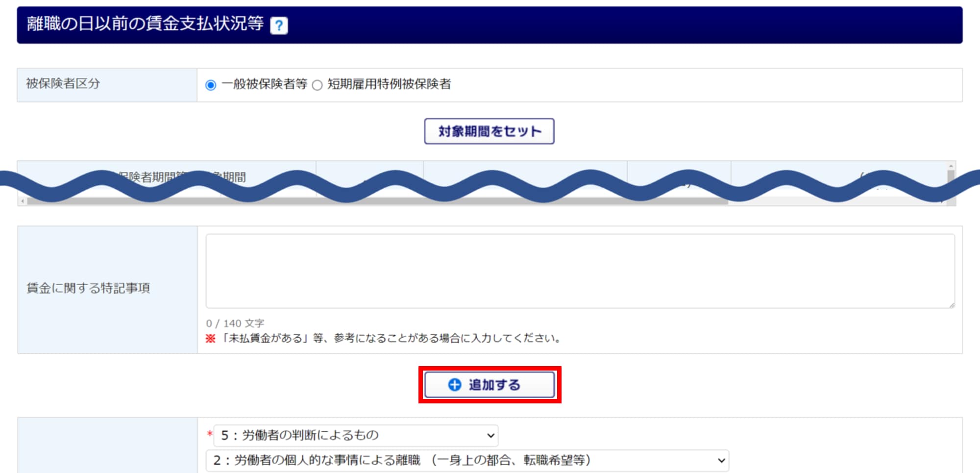Click the 短期雇用特例被保険者 label text
Viewport: 980px width, 473px height.
pyautogui.click(x=389, y=84)
